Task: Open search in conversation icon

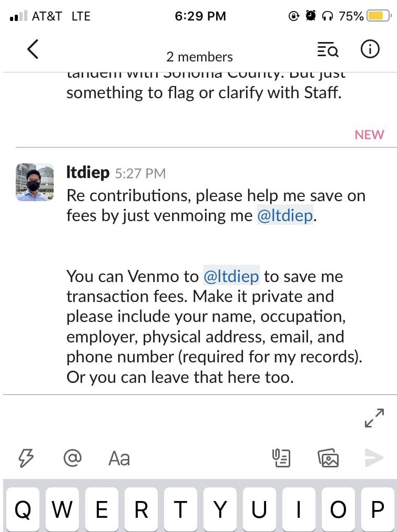Action: point(328,49)
